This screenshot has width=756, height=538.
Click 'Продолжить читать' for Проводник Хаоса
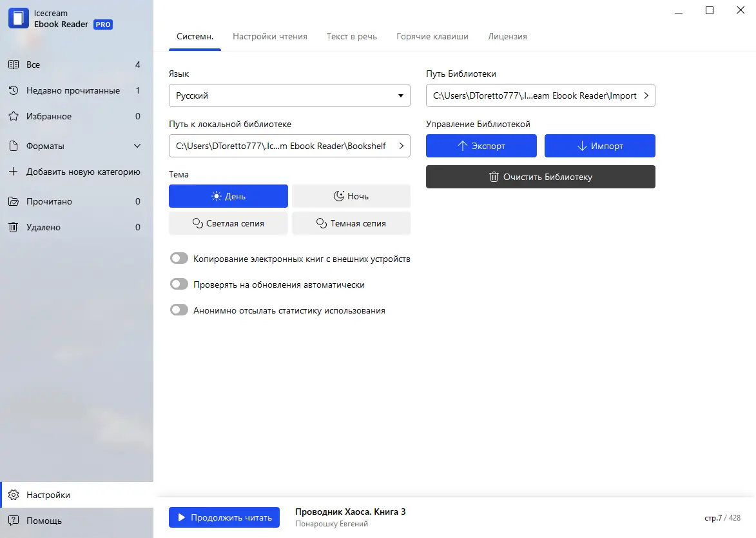pyautogui.click(x=224, y=517)
